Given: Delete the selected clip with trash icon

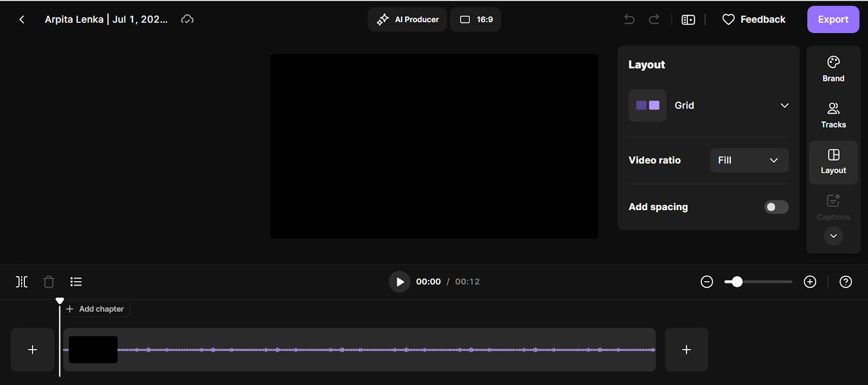Looking at the screenshot, I should coord(49,282).
